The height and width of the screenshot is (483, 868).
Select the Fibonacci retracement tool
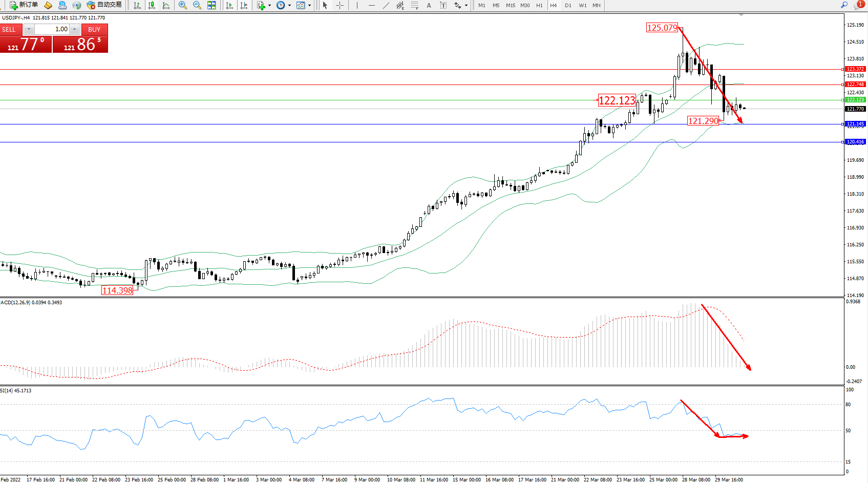(414, 5)
